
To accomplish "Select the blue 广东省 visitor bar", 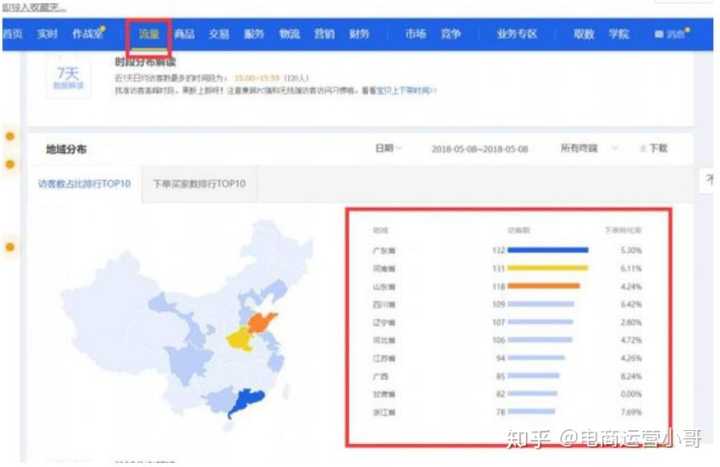I will pos(547,251).
